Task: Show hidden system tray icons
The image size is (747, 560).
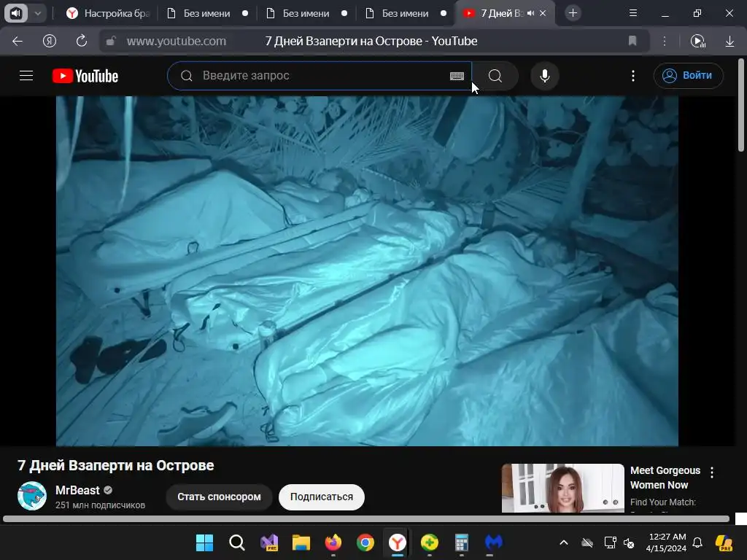Action: pyautogui.click(x=564, y=542)
